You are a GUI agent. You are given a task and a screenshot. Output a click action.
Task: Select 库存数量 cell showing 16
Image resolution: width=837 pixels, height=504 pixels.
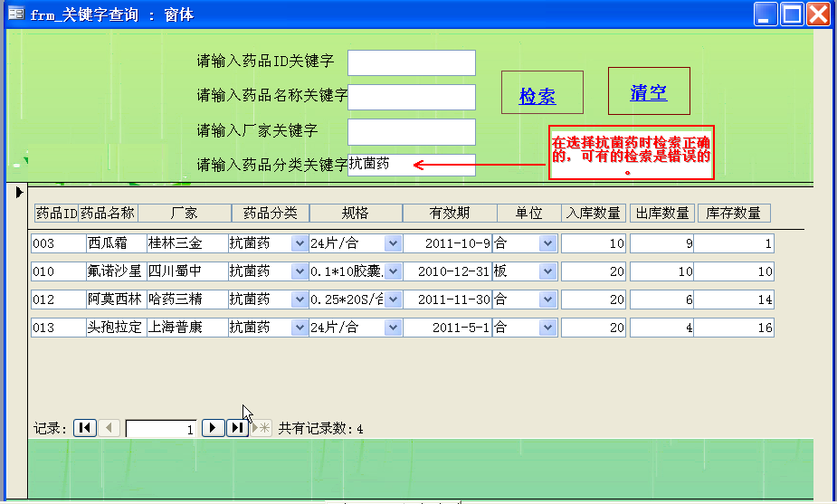tap(734, 328)
